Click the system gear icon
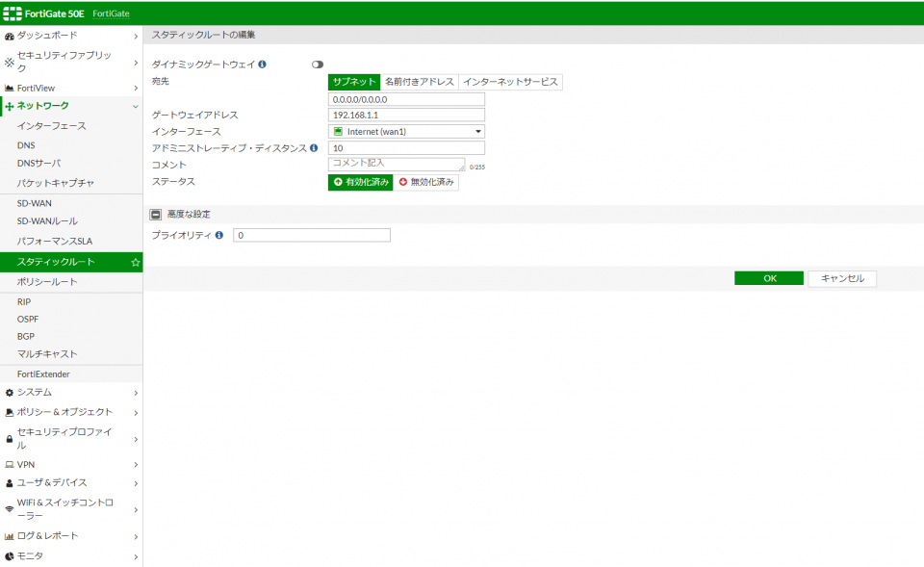 tap(9, 393)
